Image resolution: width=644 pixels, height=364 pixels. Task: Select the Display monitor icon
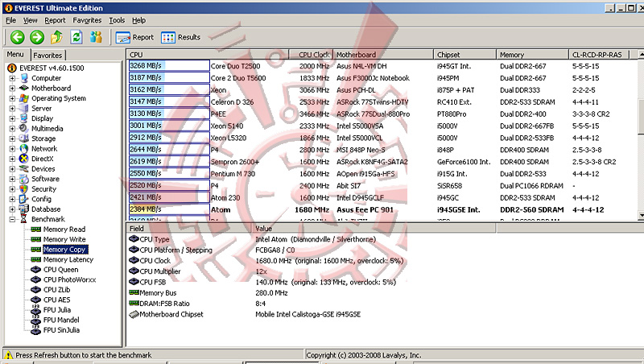(24, 118)
